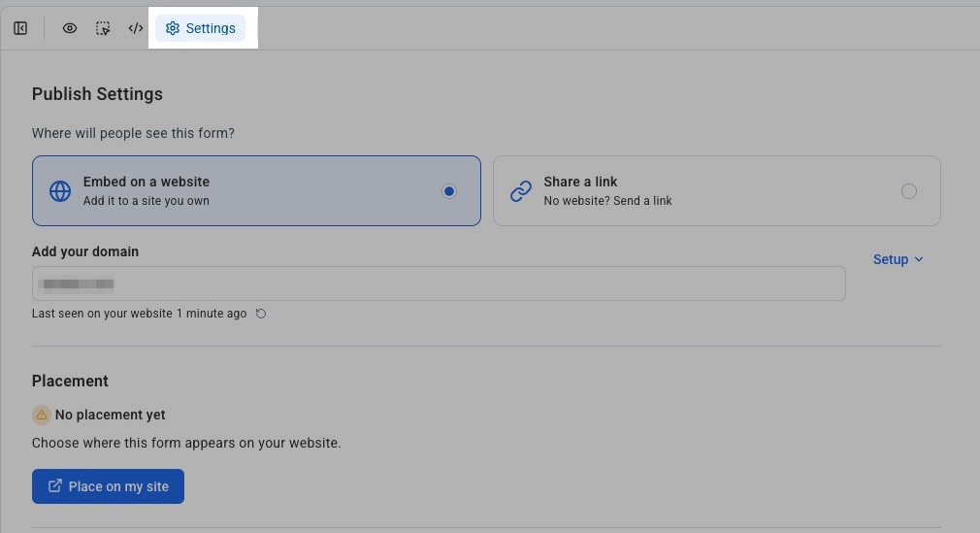Expand the Setup dropdown
The width and height of the screenshot is (980, 533).
click(x=898, y=259)
